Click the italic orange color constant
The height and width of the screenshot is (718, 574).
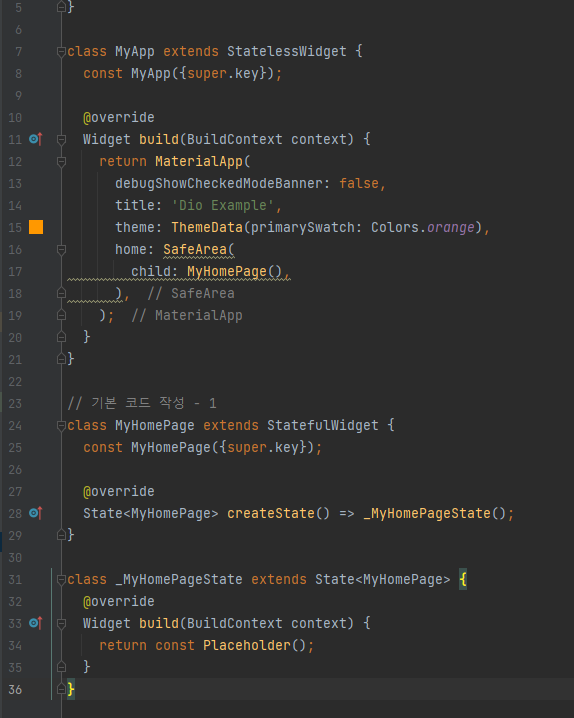451,227
